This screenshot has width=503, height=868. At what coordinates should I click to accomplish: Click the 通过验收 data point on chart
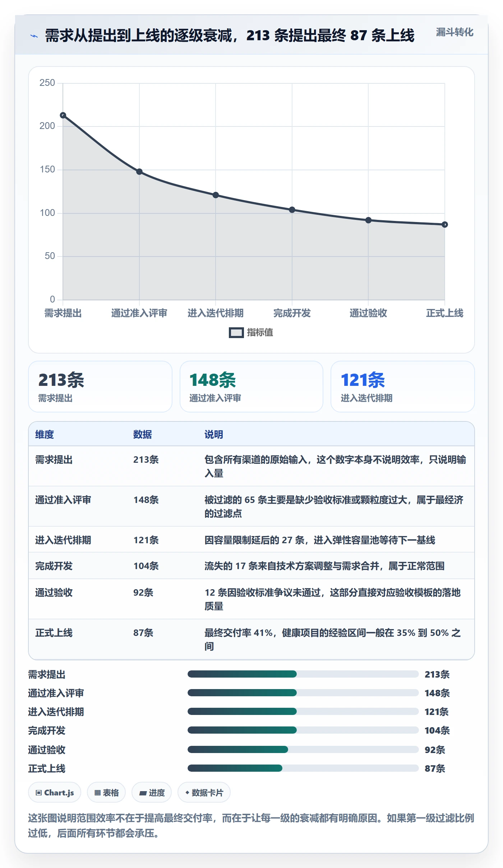pyautogui.click(x=368, y=220)
